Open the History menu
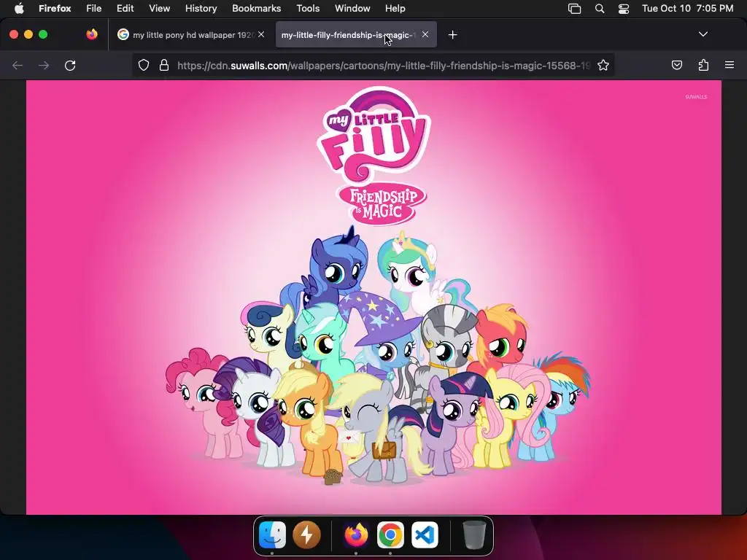This screenshot has width=747, height=560. point(201,8)
